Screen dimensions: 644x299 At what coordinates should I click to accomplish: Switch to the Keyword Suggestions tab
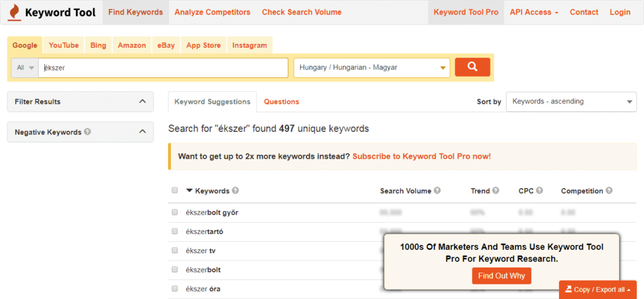point(213,101)
